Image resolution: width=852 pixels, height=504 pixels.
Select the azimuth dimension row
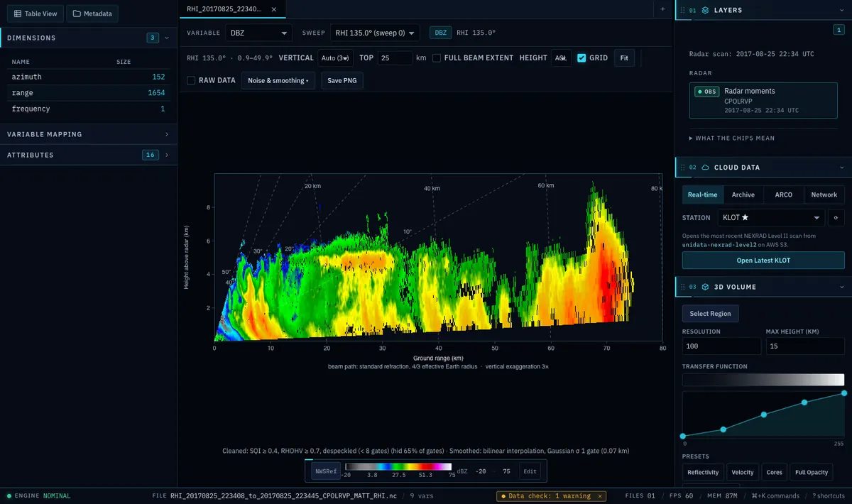coord(89,77)
